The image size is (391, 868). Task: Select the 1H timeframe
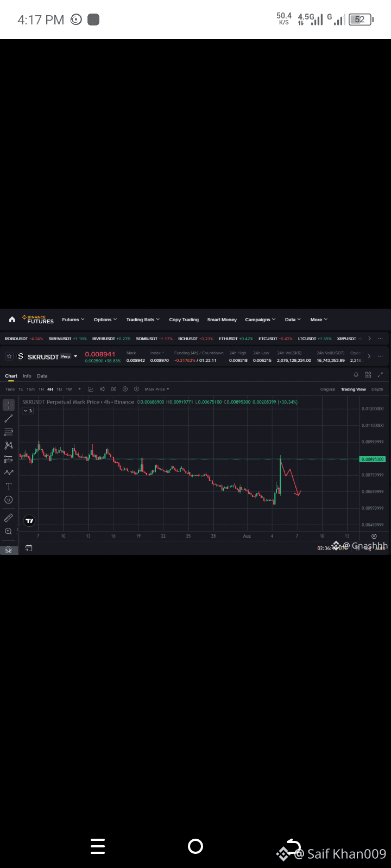click(x=41, y=389)
